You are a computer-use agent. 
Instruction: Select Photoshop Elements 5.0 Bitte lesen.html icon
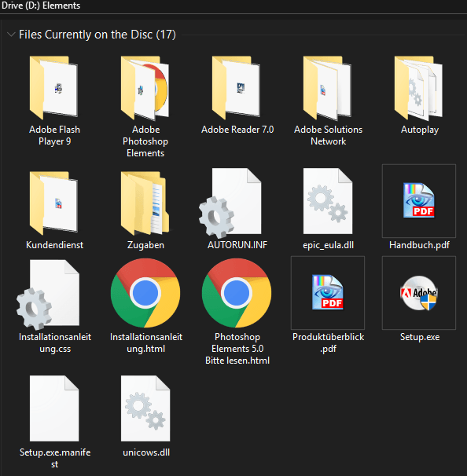(x=237, y=293)
